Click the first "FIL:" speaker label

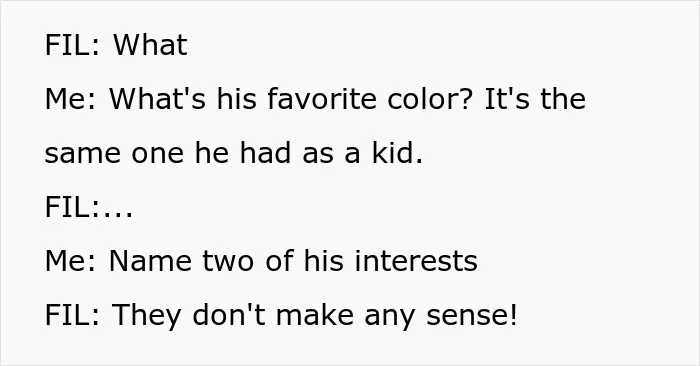[72, 45]
